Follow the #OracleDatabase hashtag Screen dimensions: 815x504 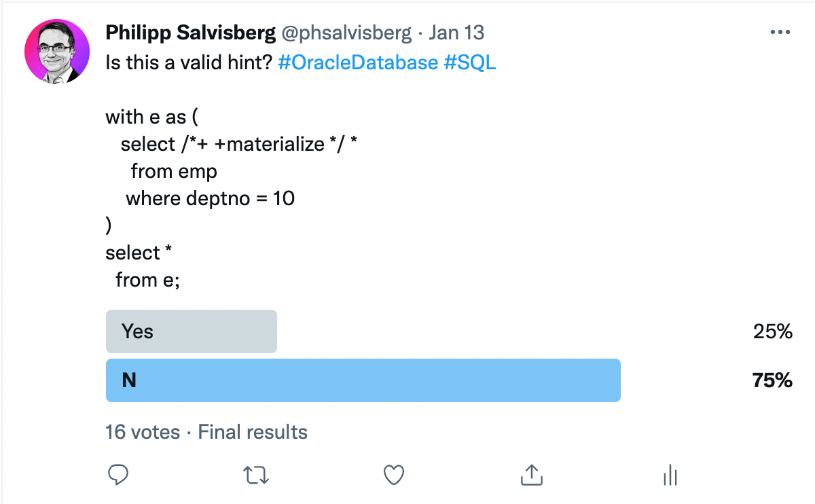358,62
